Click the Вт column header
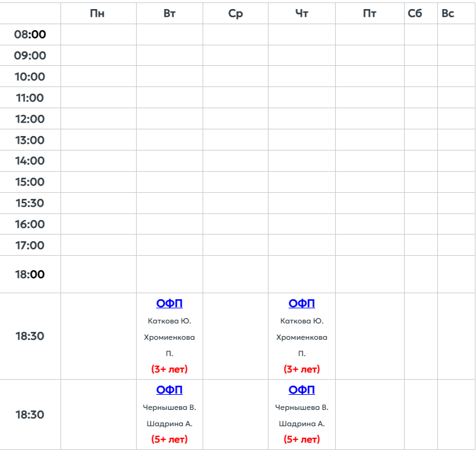The image size is (476, 451). [170, 13]
